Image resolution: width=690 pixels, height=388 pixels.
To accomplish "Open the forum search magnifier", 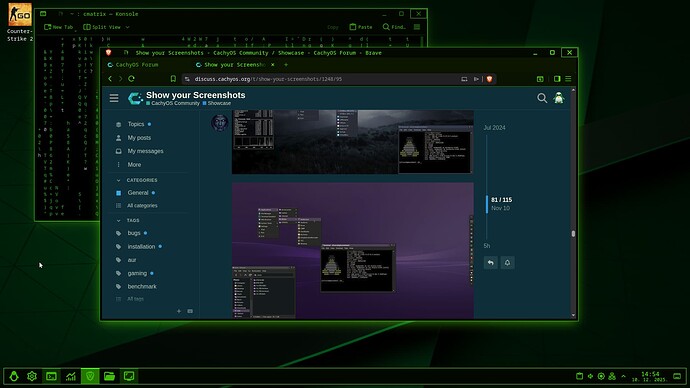I will (542, 98).
